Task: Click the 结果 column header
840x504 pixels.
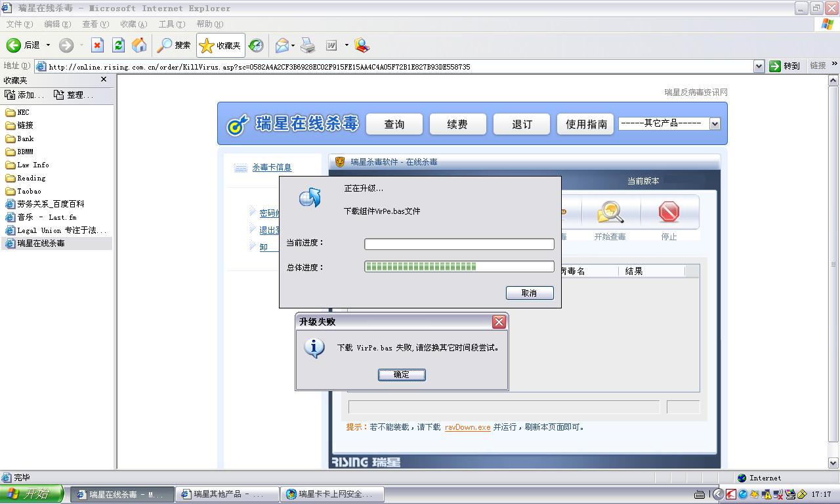Action: 652,271
